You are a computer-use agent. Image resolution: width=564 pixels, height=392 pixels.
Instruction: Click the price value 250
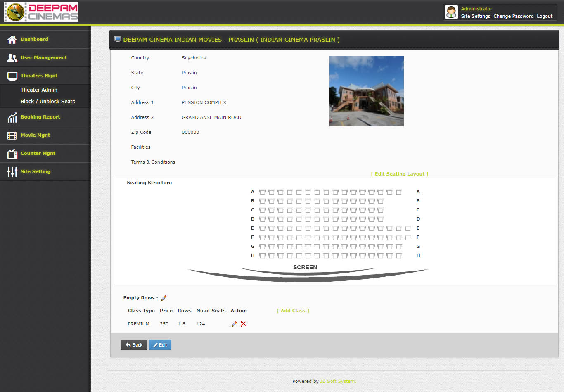(x=164, y=324)
